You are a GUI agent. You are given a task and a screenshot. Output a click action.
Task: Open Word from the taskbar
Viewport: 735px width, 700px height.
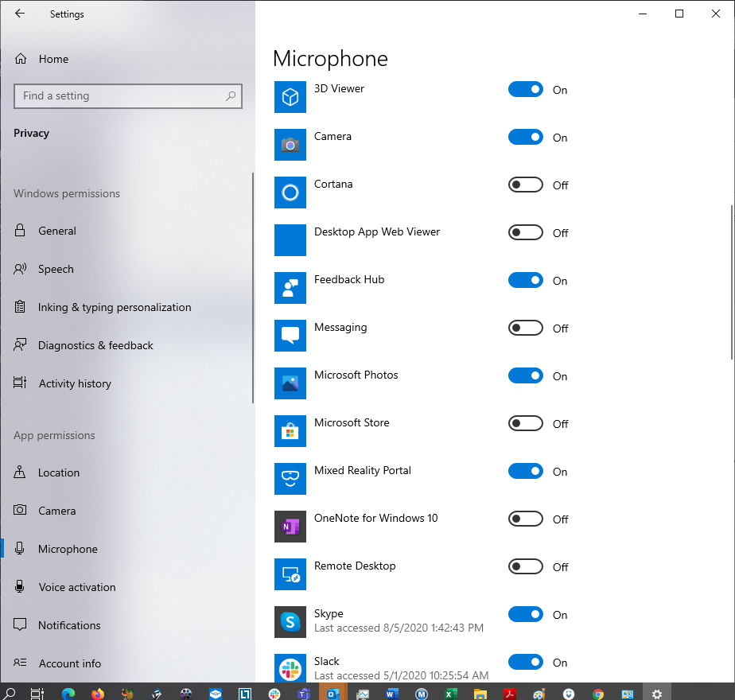[392, 693]
